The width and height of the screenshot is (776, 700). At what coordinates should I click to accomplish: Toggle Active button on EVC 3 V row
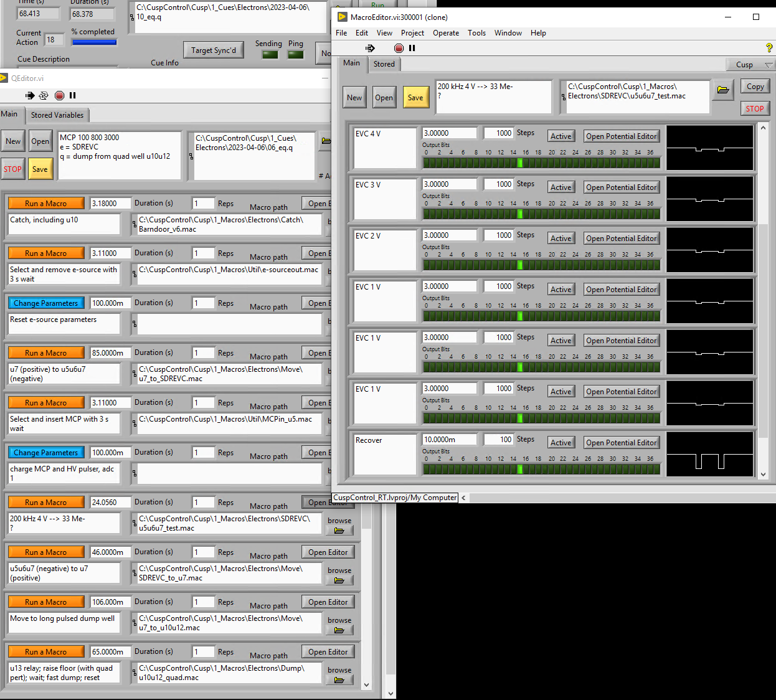561,187
